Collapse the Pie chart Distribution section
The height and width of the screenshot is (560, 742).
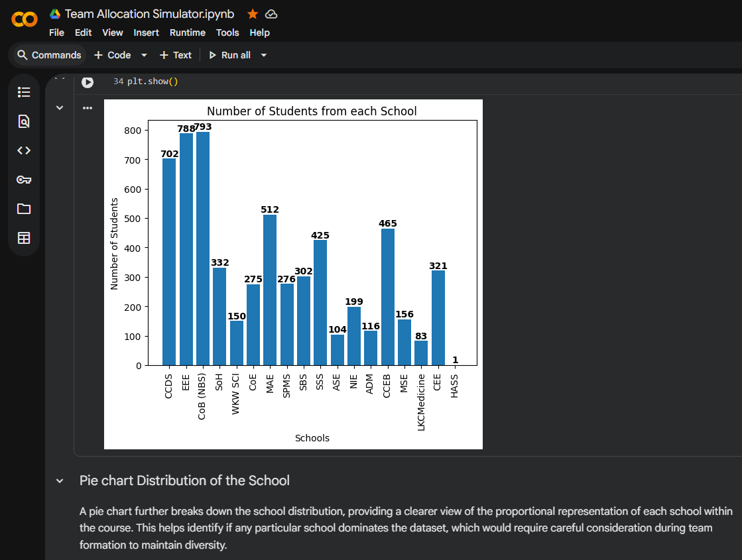click(60, 480)
